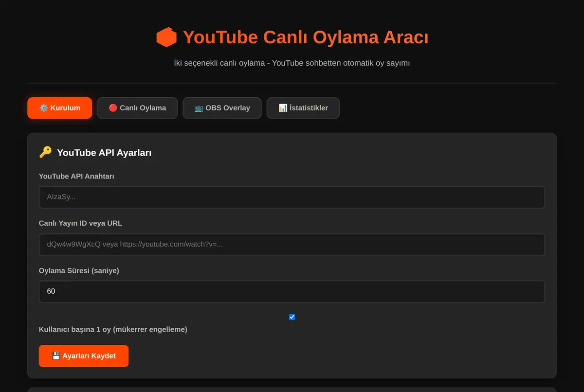Click the 'İki seçenekli canlı oylama' subtitle text

292,63
